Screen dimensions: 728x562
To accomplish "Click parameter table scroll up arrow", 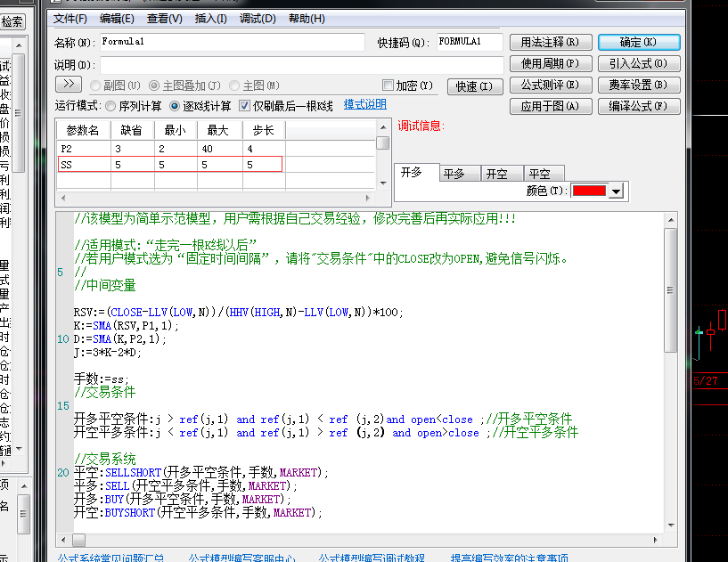I will coord(383,127).
